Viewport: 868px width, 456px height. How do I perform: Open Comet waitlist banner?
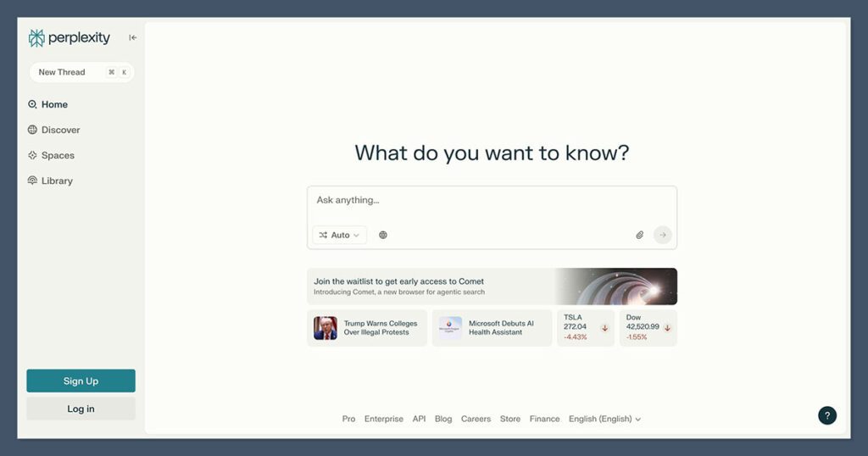tap(492, 286)
